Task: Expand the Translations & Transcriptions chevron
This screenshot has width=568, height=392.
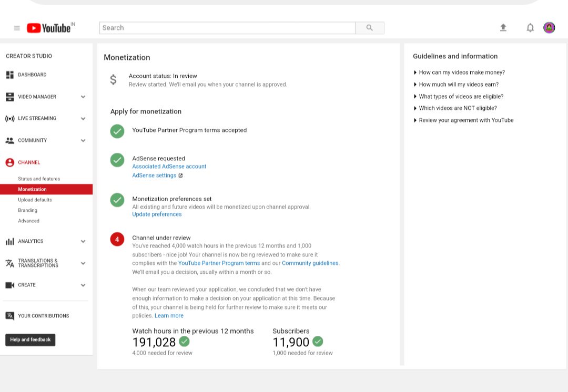Action: 83,263
